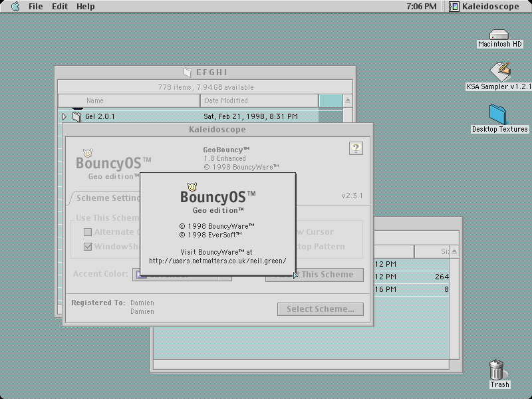The height and width of the screenshot is (399, 532).
Task: Enable the Alternate checkbox
Action: click(x=88, y=232)
